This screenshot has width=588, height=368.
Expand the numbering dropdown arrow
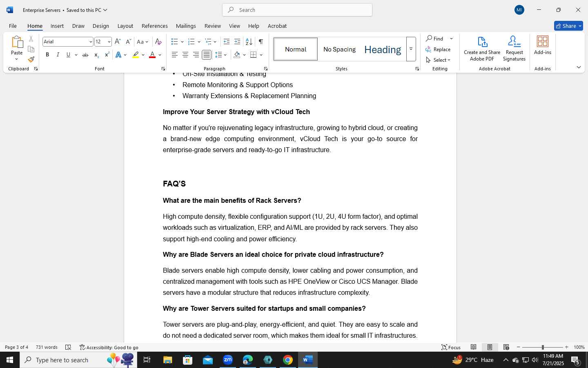click(199, 42)
